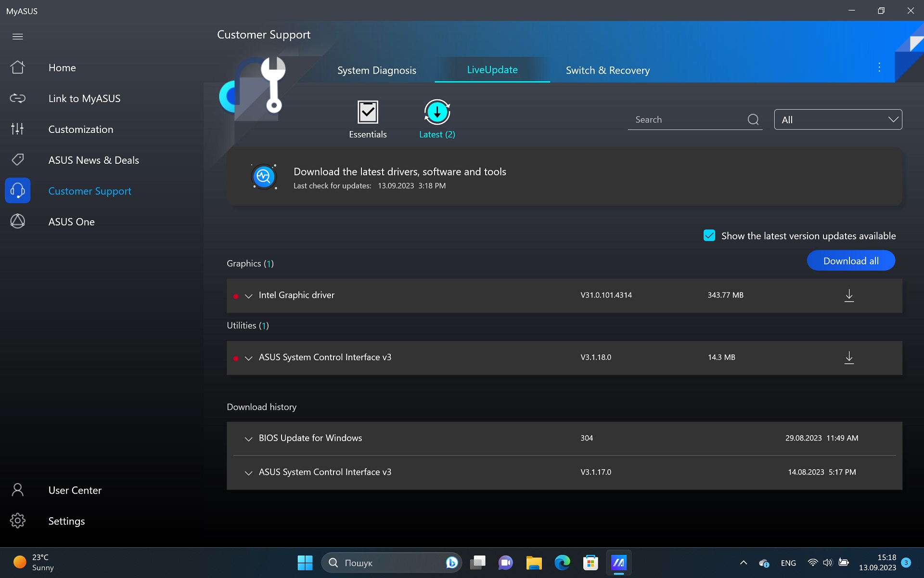This screenshot has width=924, height=578.
Task: Click version V31.0.101.4314 text
Action: click(606, 295)
